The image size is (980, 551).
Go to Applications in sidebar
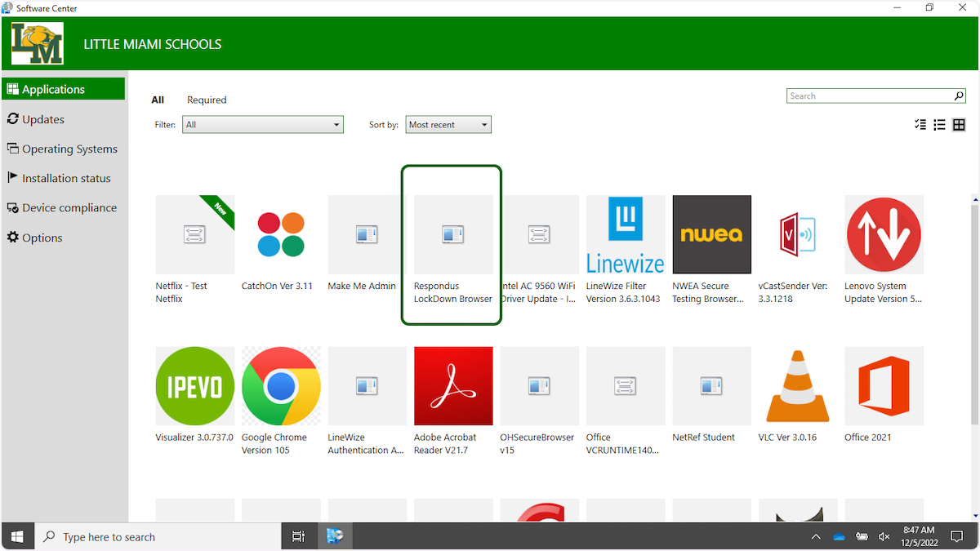(x=64, y=89)
